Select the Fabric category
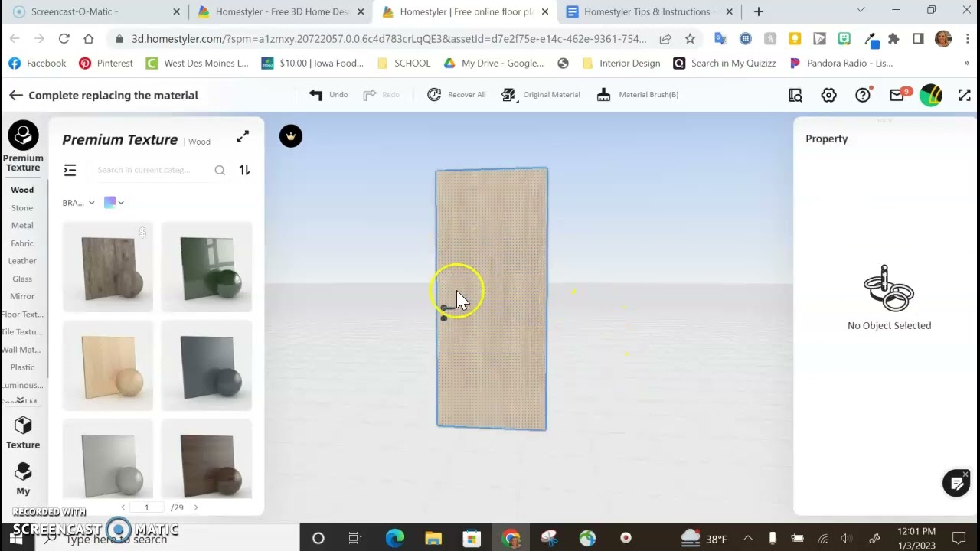 click(x=22, y=243)
